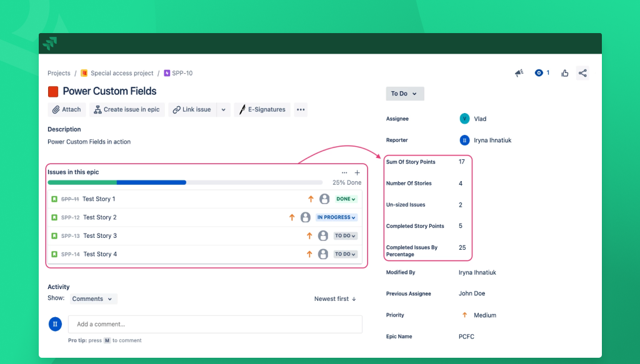The width and height of the screenshot is (640, 364).
Task: Click the Add a comment field
Action: [x=215, y=324]
